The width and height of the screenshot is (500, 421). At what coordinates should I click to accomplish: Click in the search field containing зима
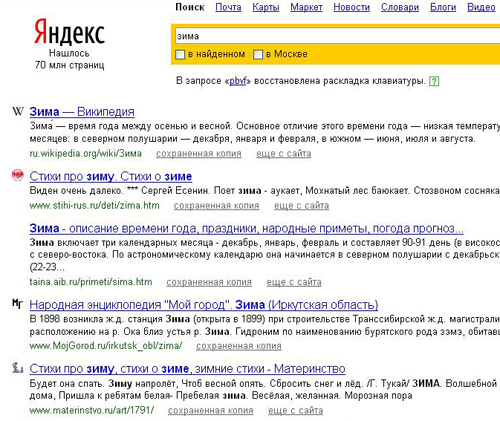coord(337,36)
